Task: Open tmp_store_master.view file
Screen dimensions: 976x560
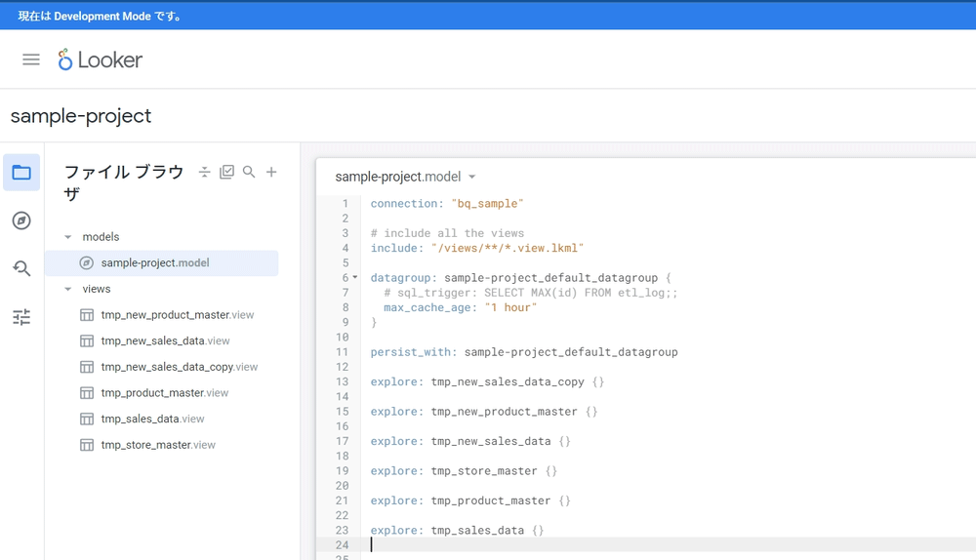Action: click(158, 445)
